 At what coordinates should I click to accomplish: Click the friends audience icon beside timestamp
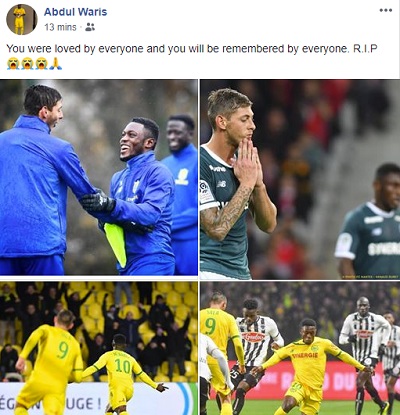(x=90, y=27)
